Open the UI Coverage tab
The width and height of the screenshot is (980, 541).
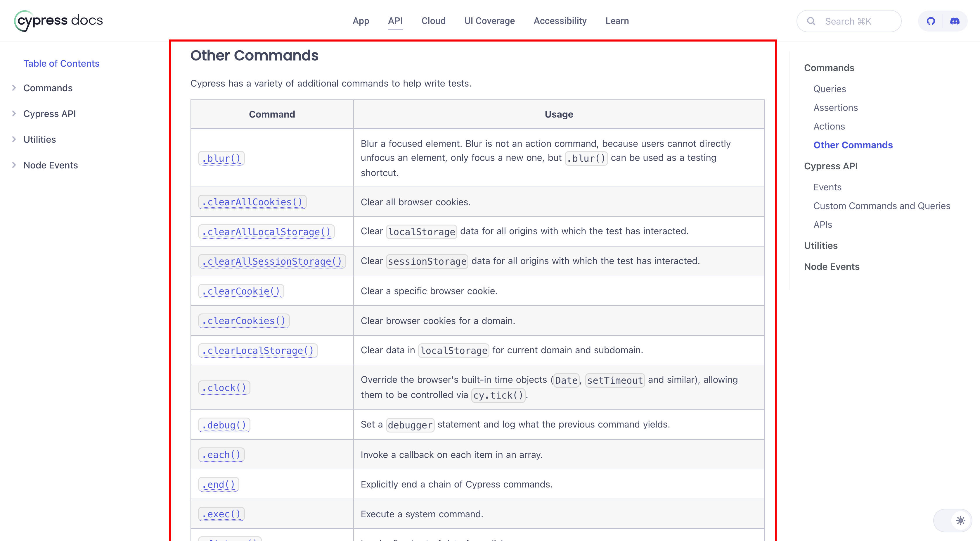pyautogui.click(x=489, y=21)
